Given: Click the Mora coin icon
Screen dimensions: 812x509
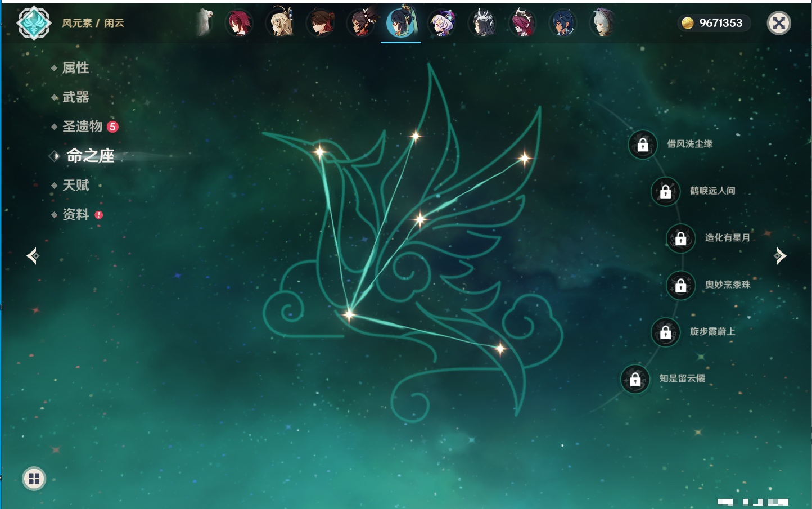Looking at the screenshot, I should pyautogui.click(x=687, y=23).
